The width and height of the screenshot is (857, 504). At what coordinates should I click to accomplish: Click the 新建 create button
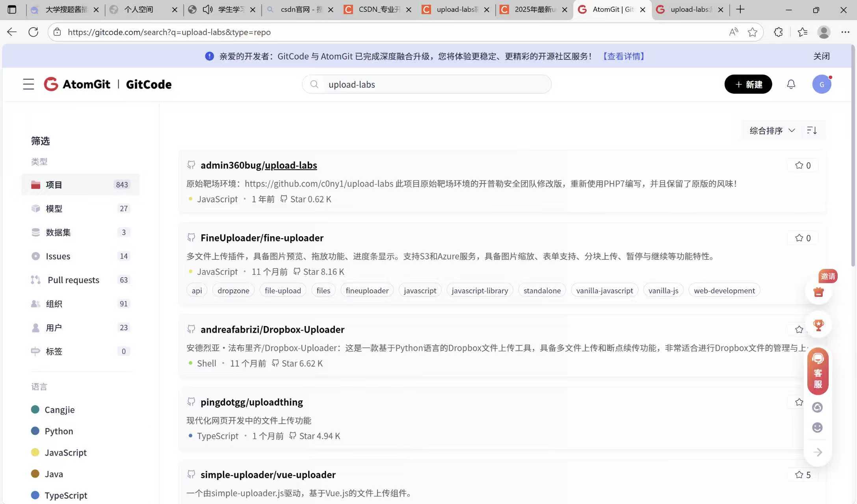pos(748,84)
